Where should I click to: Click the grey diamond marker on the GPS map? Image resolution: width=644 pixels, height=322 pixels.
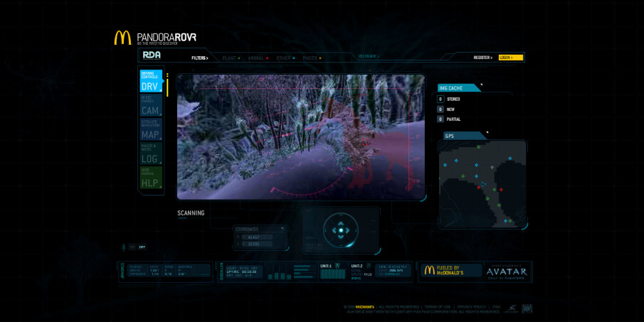[x=492, y=167]
